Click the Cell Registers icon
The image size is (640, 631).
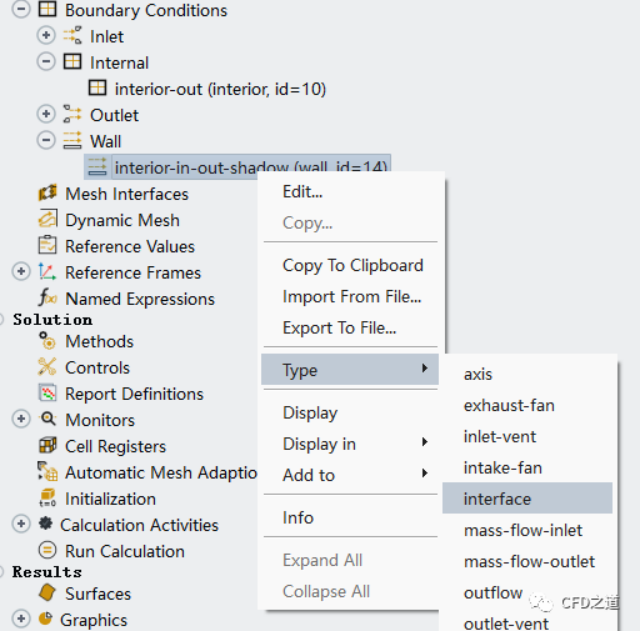click(47, 446)
